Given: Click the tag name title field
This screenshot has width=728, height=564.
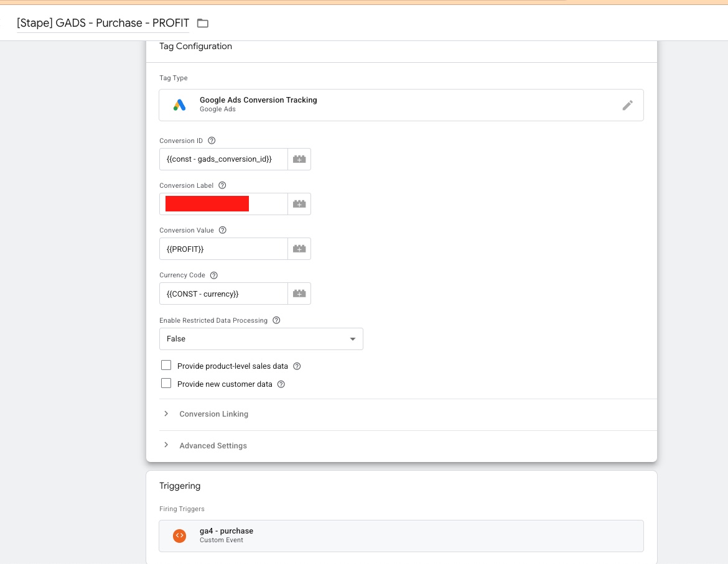Looking at the screenshot, I should coord(103,23).
